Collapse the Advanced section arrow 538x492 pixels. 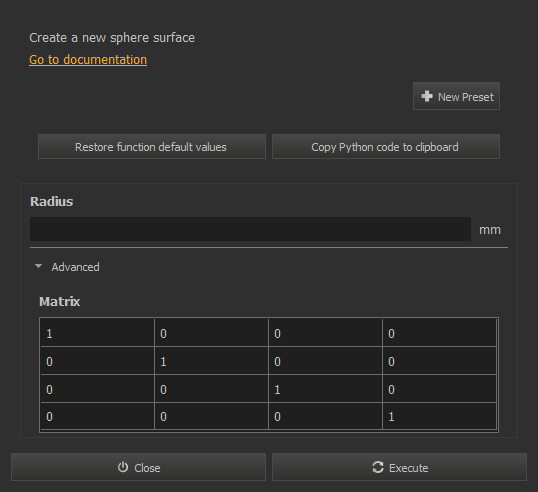click(x=38, y=266)
